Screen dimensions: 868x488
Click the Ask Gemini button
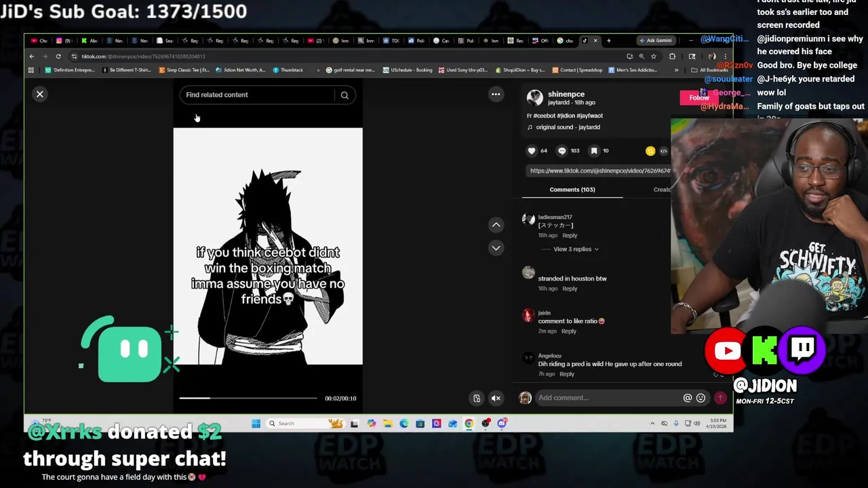point(655,41)
